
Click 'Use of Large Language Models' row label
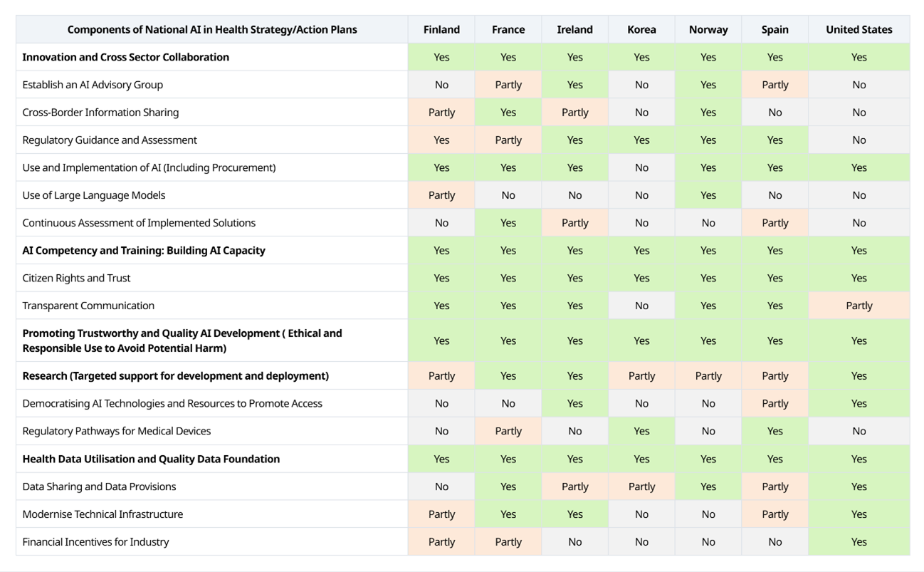click(93, 195)
